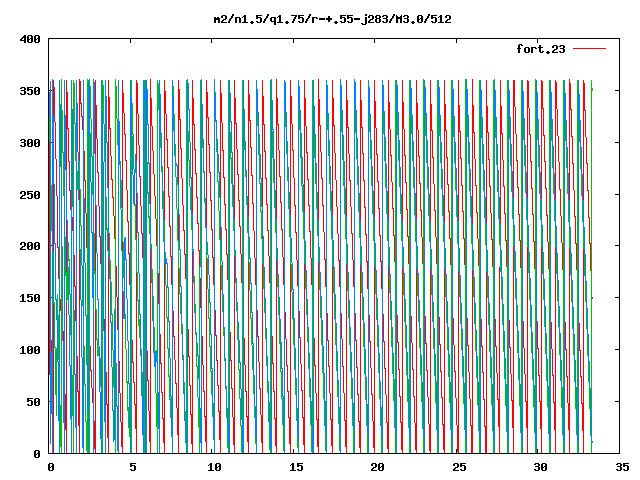This screenshot has height=480, width=640.
Task: Click x-axis label 10
Action: pyautogui.click(x=214, y=467)
